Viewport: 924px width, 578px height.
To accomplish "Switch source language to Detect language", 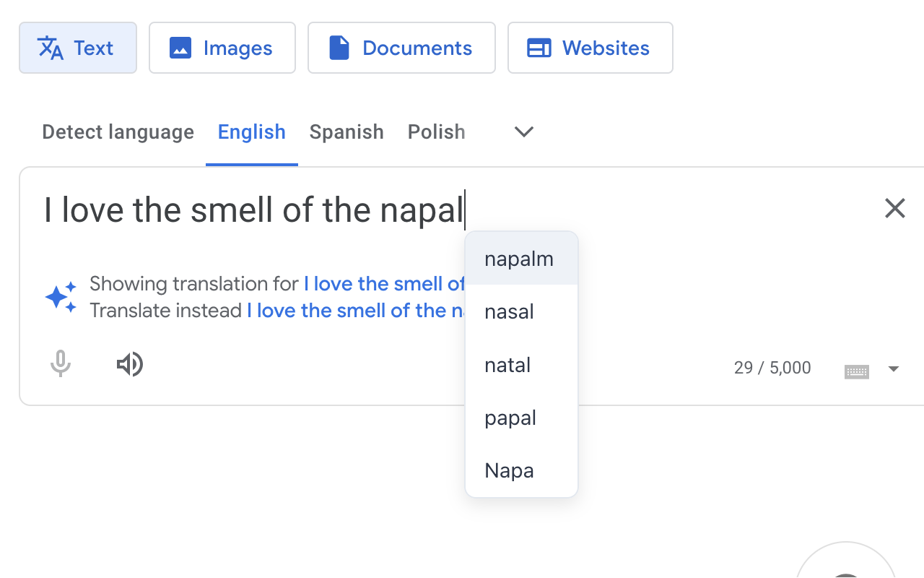I will (x=118, y=131).
